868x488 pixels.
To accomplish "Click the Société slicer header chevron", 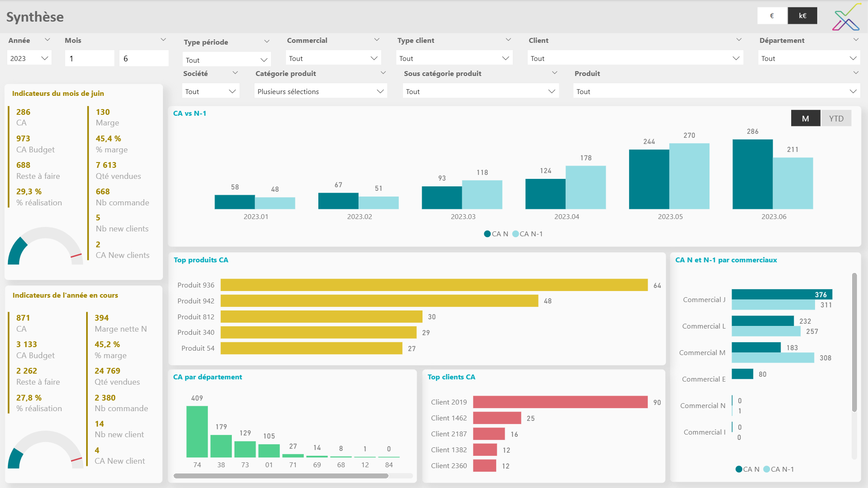I will click(235, 73).
